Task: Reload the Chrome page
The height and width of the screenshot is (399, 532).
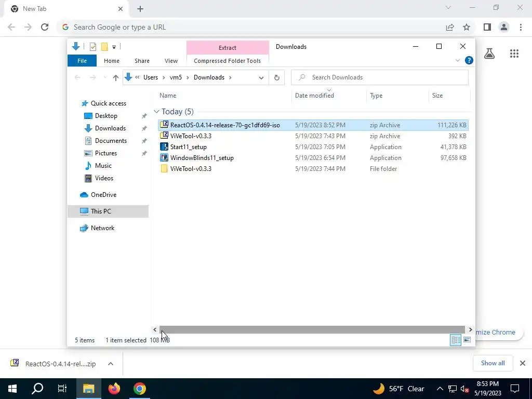Action: pyautogui.click(x=45, y=27)
